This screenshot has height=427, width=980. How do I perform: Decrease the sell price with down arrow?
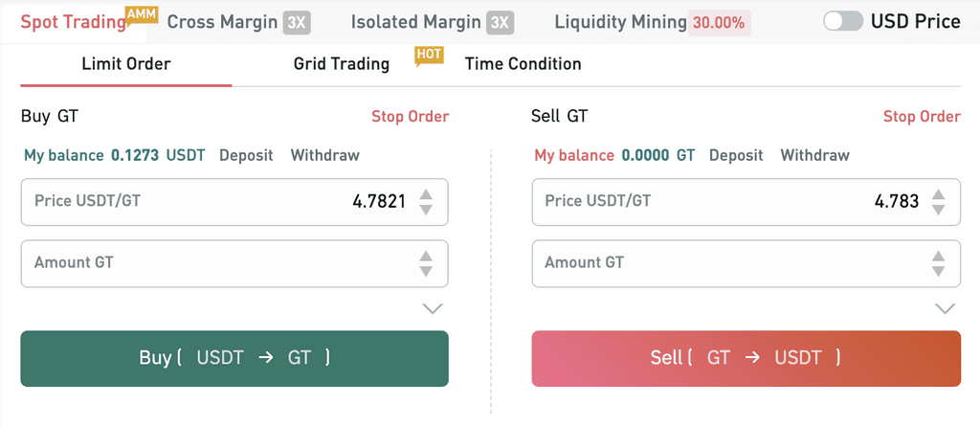(x=939, y=210)
